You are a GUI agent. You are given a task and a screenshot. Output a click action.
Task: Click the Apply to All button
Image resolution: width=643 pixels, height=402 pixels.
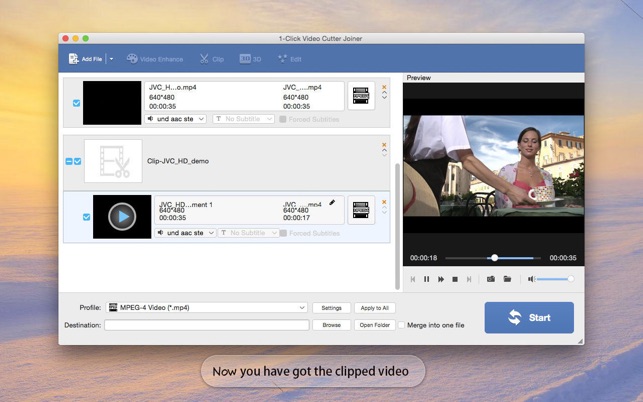click(374, 308)
